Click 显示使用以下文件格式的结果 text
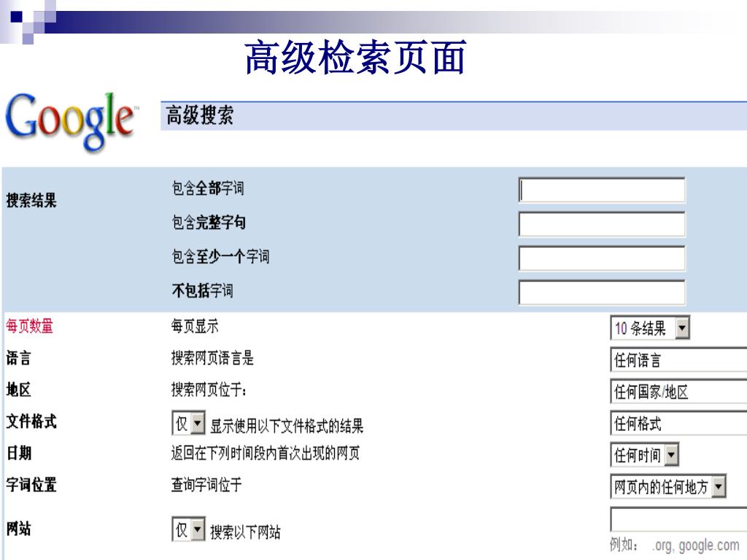The width and height of the screenshot is (747, 560). [x=287, y=426]
